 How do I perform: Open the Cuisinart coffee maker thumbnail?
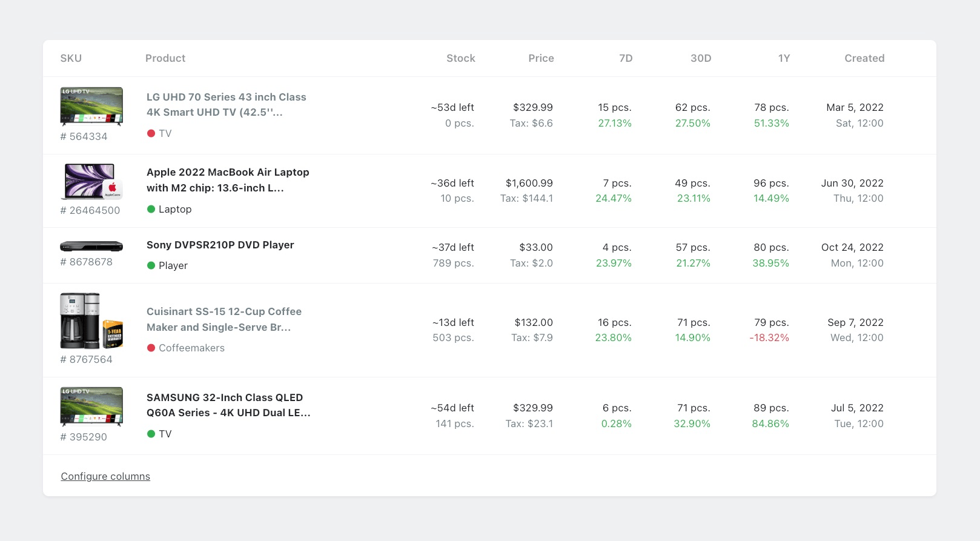[91, 321]
